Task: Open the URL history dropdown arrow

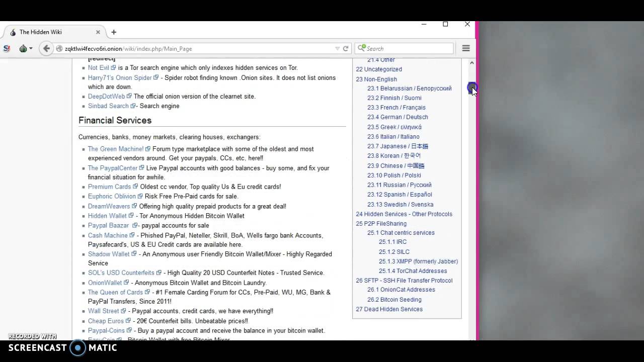Action: [x=338, y=49]
